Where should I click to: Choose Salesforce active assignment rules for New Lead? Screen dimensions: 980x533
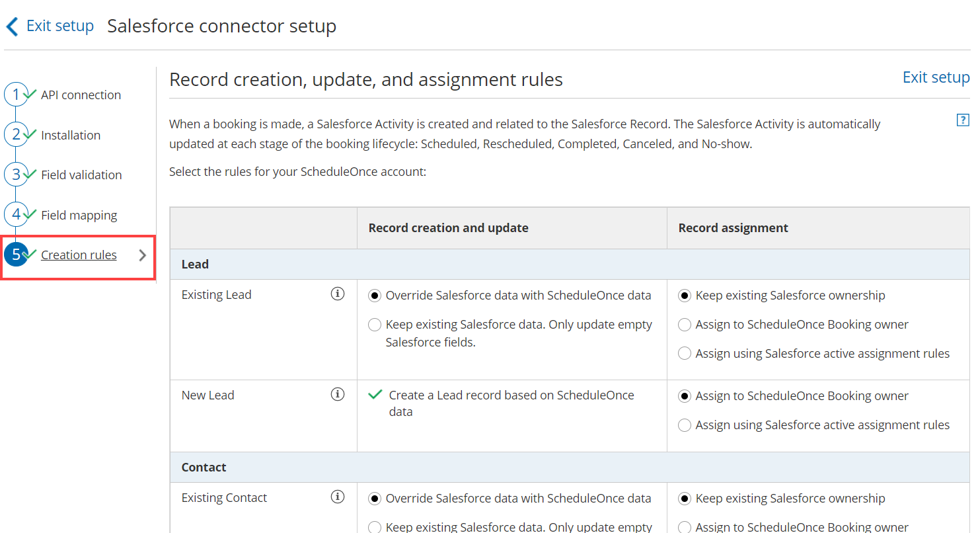coord(685,425)
